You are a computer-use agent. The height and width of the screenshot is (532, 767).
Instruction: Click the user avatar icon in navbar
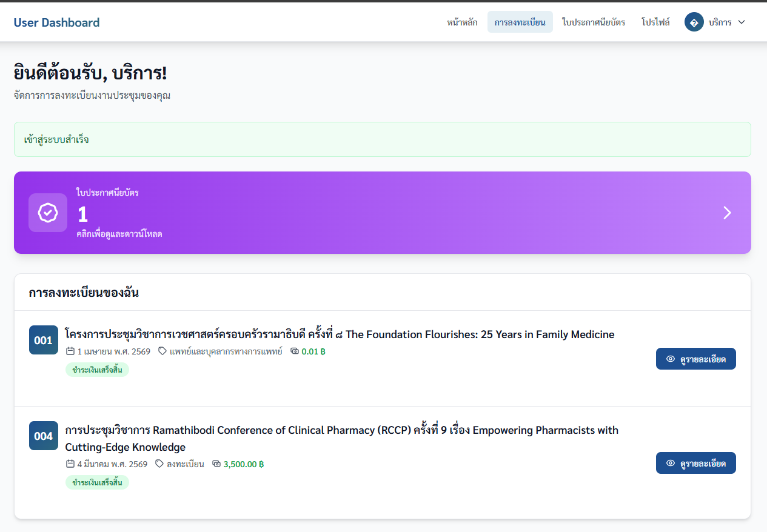click(694, 22)
